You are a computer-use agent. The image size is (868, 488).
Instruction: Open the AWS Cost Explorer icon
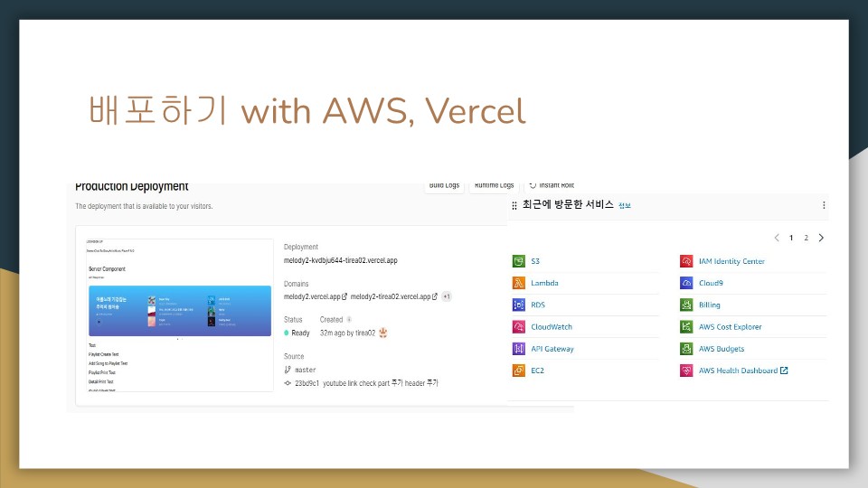(x=686, y=327)
